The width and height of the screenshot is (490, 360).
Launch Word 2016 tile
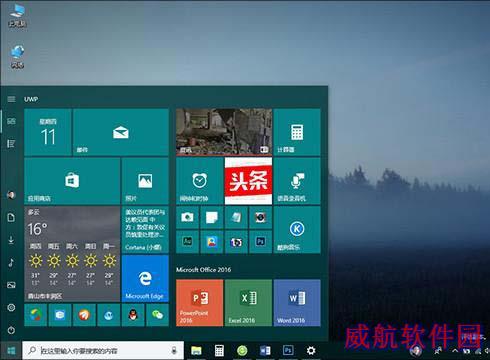pyautogui.click(x=297, y=303)
